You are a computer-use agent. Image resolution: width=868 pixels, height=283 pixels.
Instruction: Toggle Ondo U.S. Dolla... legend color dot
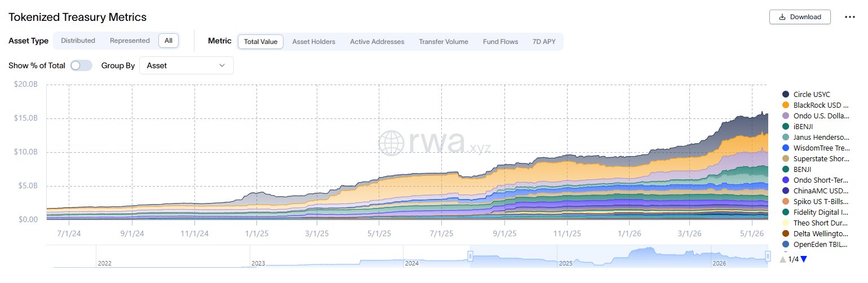[x=786, y=116]
